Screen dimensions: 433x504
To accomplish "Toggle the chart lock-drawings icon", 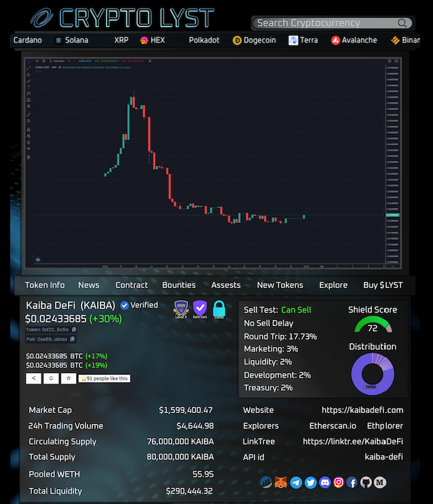I will 29,143.
